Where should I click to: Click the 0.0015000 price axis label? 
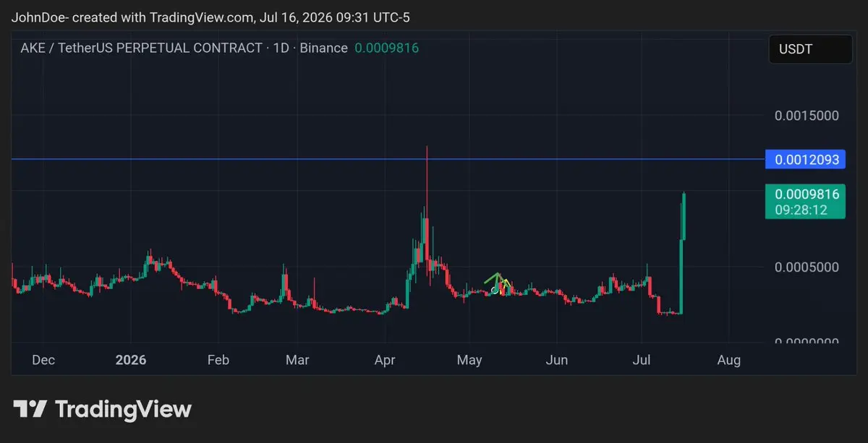coord(807,116)
